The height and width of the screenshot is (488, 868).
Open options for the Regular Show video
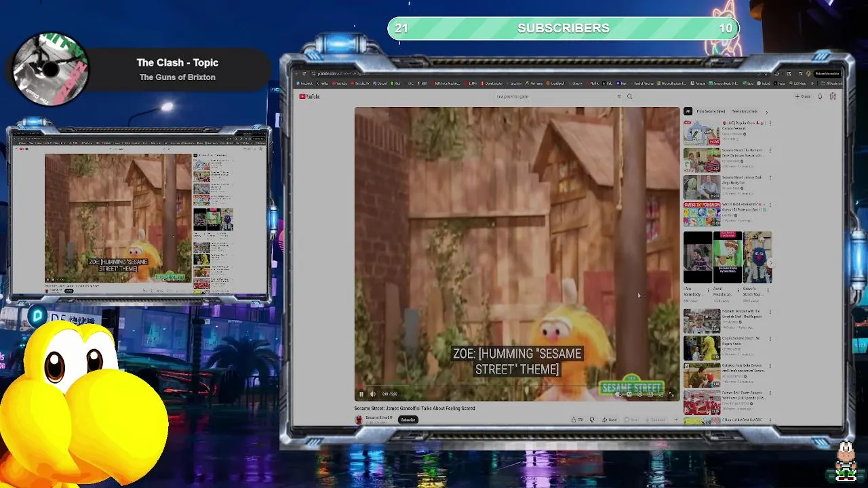(x=770, y=123)
